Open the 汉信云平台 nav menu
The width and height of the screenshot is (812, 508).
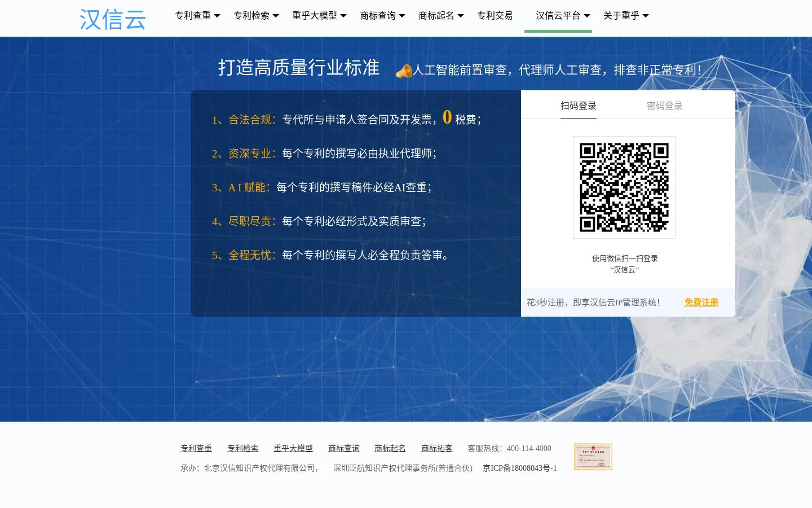click(x=558, y=16)
